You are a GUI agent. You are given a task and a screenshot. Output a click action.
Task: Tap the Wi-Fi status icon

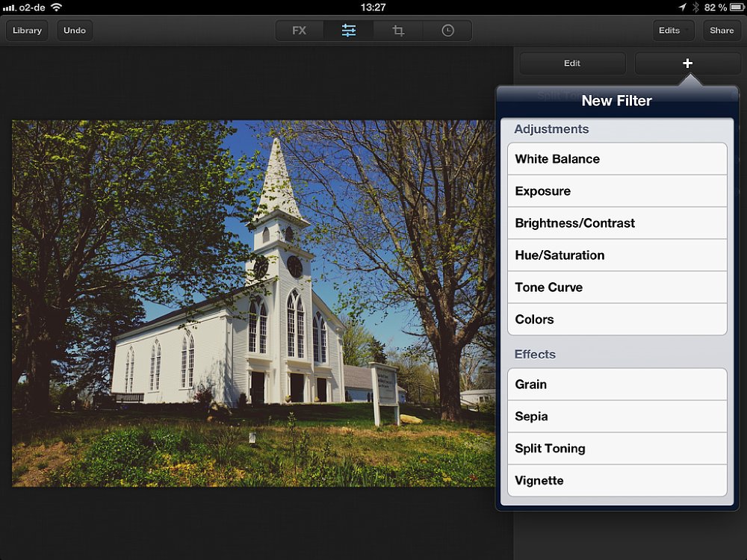click(x=57, y=7)
